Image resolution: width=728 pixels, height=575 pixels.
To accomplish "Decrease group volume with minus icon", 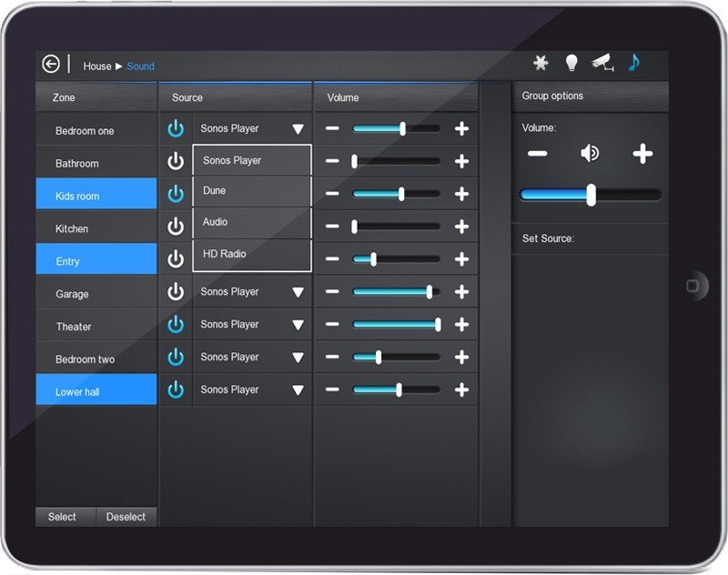I will click(537, 154).
